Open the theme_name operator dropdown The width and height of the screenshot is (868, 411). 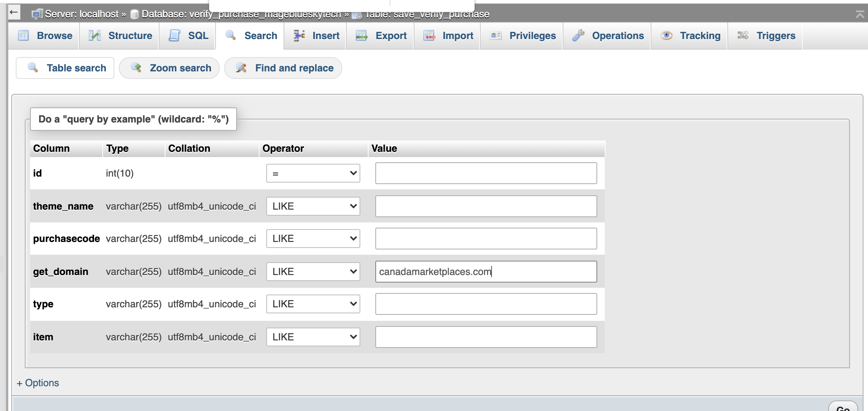(313, 206)
